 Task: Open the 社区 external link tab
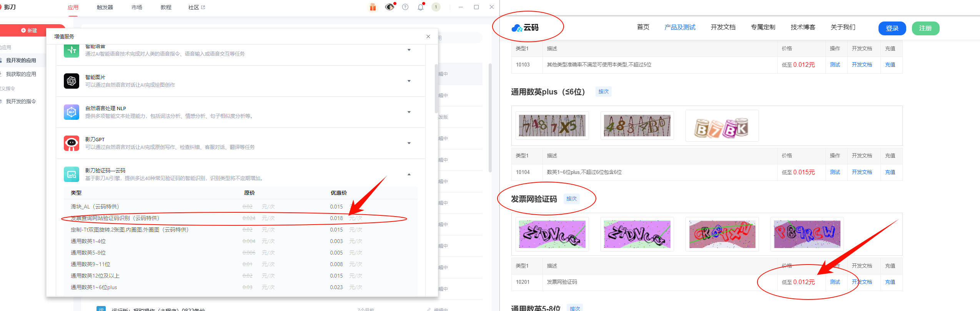tap(197, 7)
